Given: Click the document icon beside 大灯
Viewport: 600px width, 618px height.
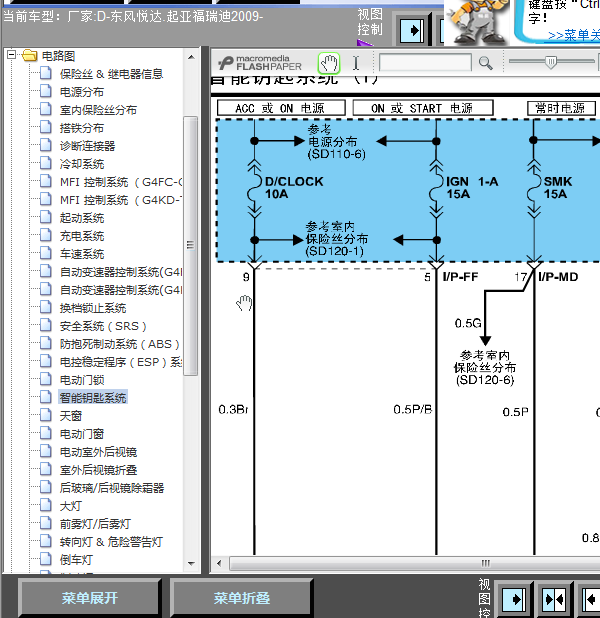Looking at the screenshot, I should tap(46, 506).
